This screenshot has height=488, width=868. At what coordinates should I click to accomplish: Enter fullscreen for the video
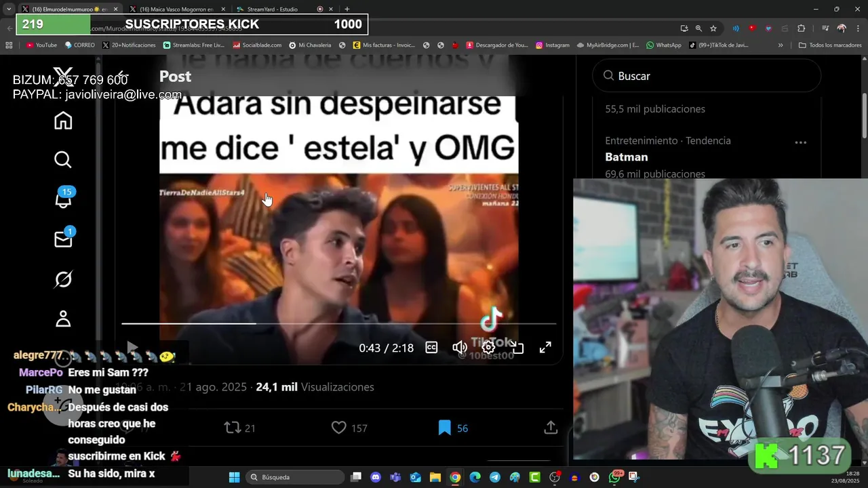click(545, 348)
